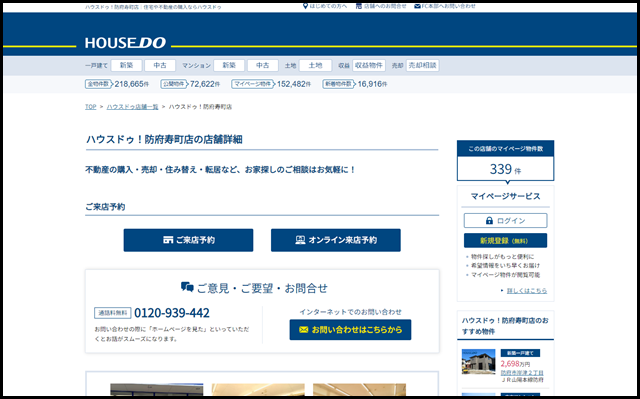
Task: Open the 売却相談 page
Action: click(x=422, y=65)
